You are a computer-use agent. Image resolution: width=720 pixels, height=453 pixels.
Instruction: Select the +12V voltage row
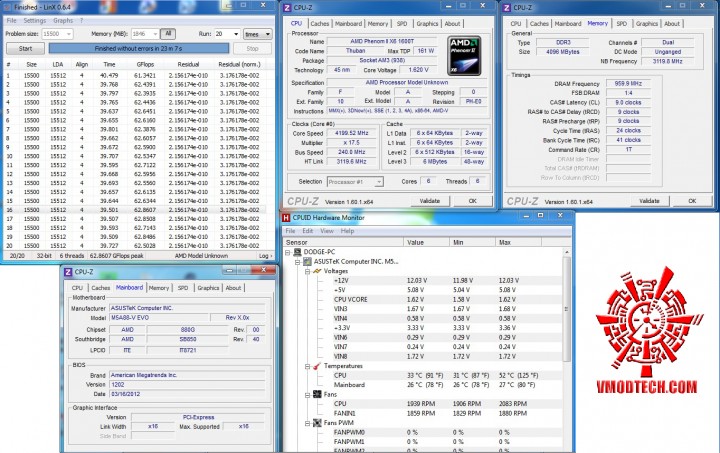click(424, 280)
